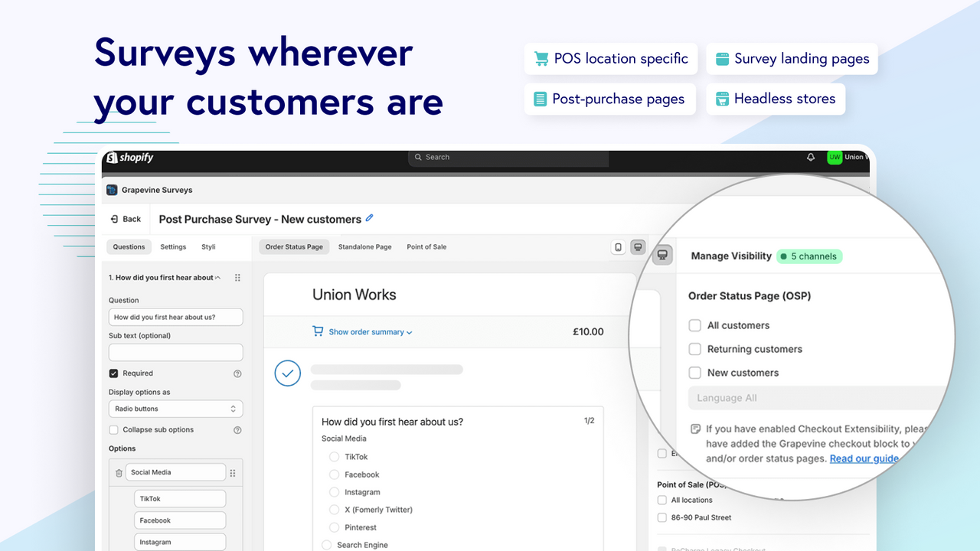The height and width of the screenshot is (551, 980).
Task: Delete the Social Media option via trash icon
Action: click(x=117, y=472)
